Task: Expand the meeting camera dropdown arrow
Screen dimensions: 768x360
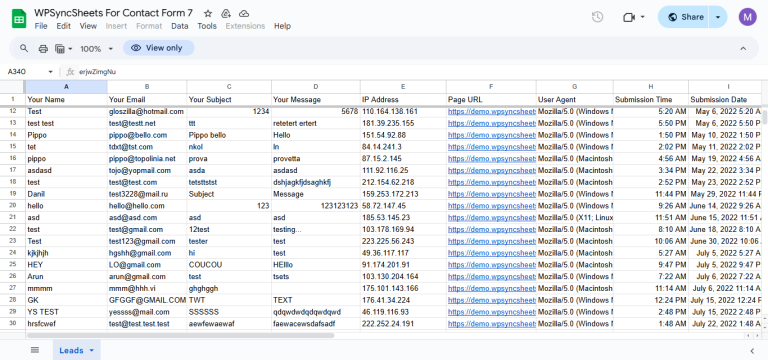Action: (x=643, y=17)
